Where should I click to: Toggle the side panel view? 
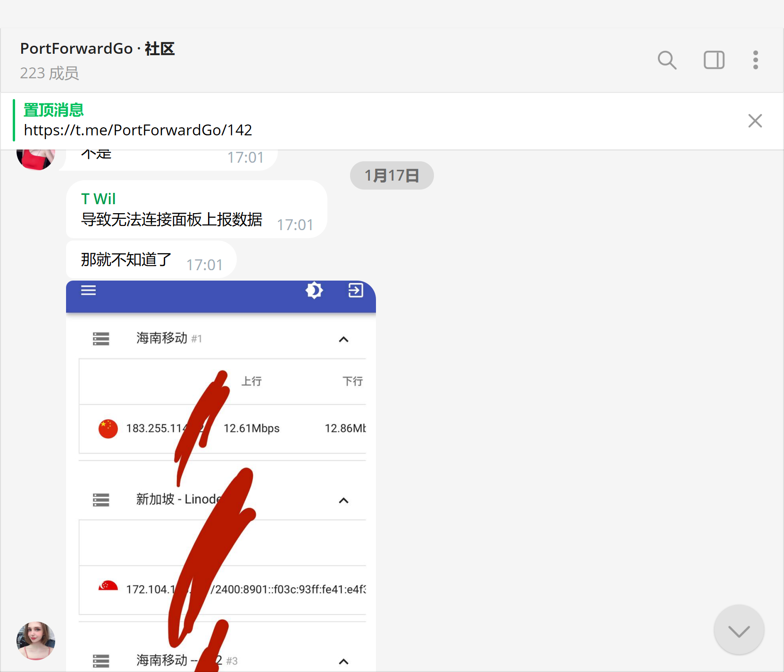click(714, 60)
